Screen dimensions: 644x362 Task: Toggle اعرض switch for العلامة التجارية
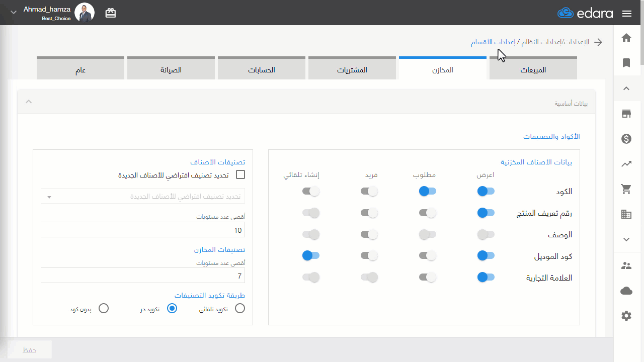[486, 278]
